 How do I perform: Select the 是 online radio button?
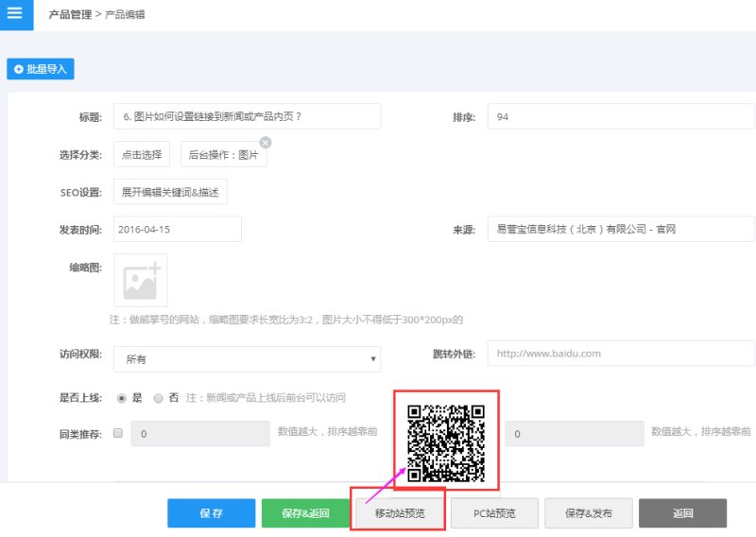(122, 398)
